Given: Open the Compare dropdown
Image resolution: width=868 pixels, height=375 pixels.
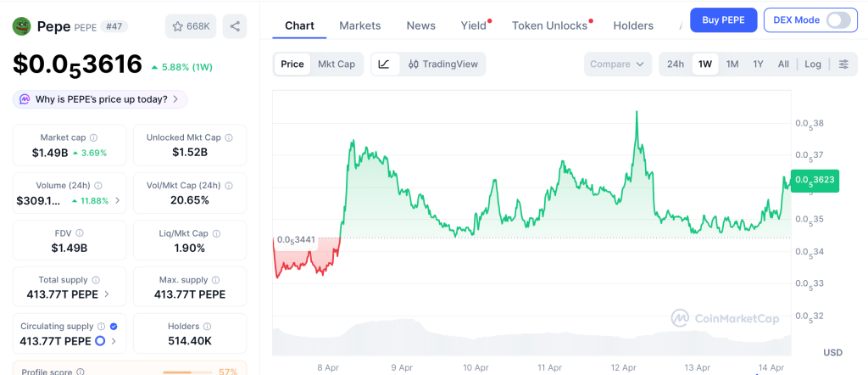Looking at the screenshot, I should pos(618,64).
